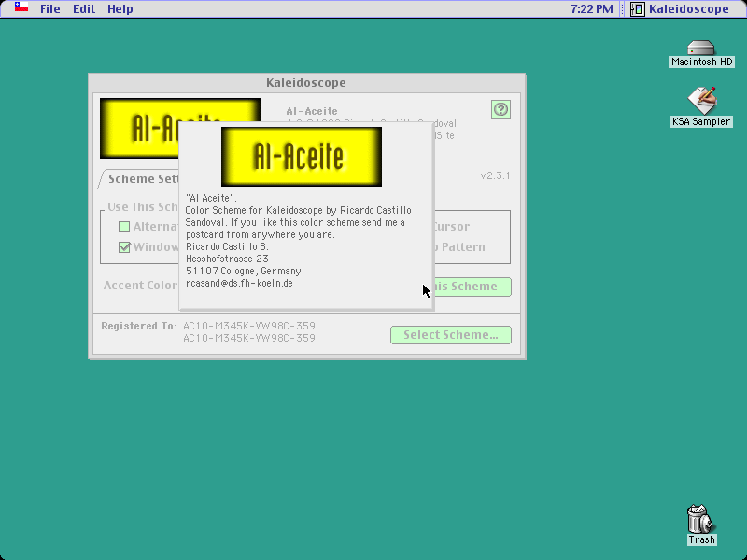Toggle the Alternate checkbox
Image resolution: width=747 pixels, height=560 pixels.
[124, 227]
